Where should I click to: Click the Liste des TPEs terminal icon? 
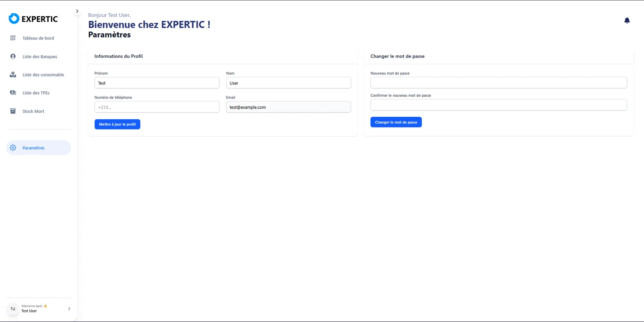pyautogui.click(x=13, y=93)
